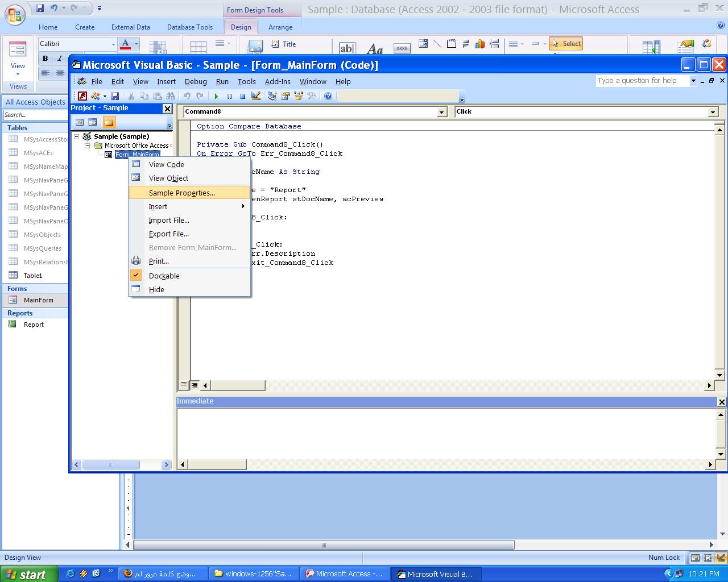Choose Import File... from context menu
Viewport: 728px width, 582px height.
pyautogui.click(x=190, y=220)
